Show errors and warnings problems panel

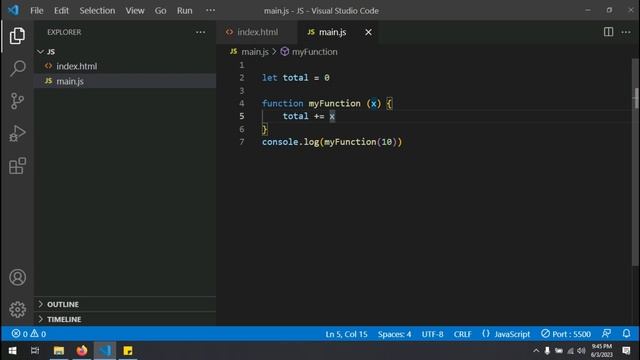[x=29, y=334]
